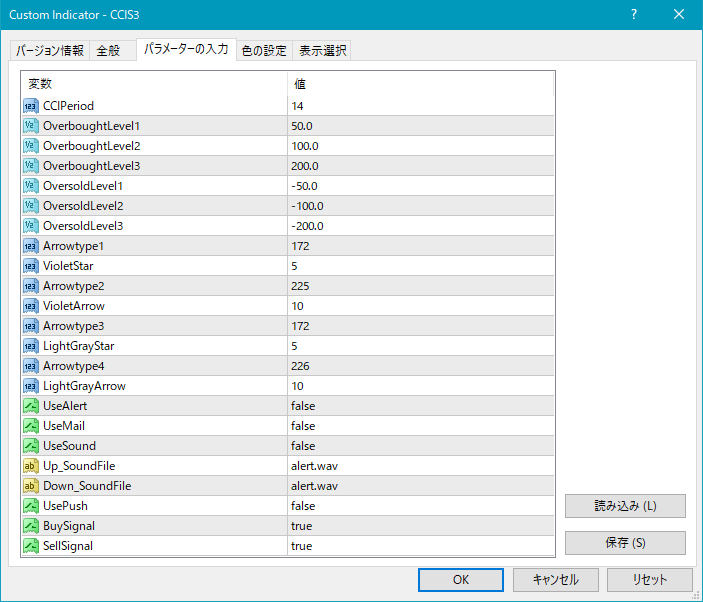The height and width of the screenshot is (602, 703).
Task: Open the バージョン情報 tab
Action: coord(50,50)
